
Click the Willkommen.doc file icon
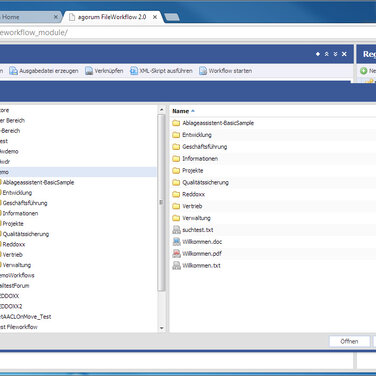click(176, 242)
